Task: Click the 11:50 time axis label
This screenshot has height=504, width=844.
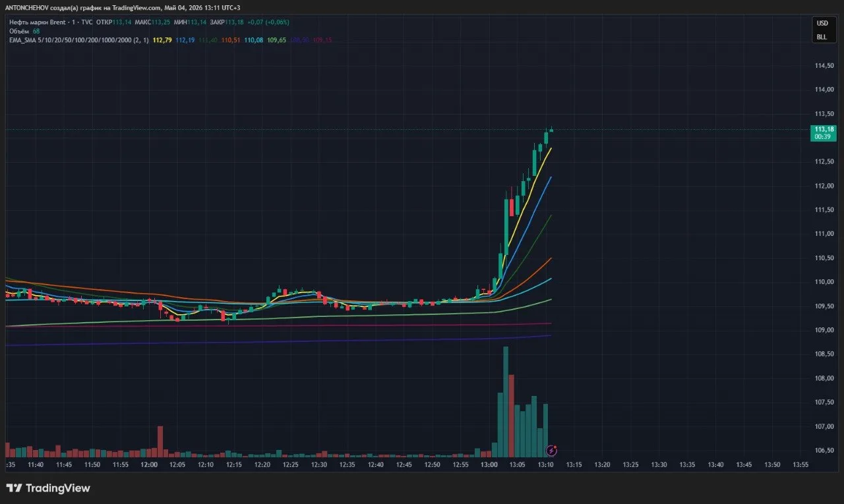Action: point(92,465)
